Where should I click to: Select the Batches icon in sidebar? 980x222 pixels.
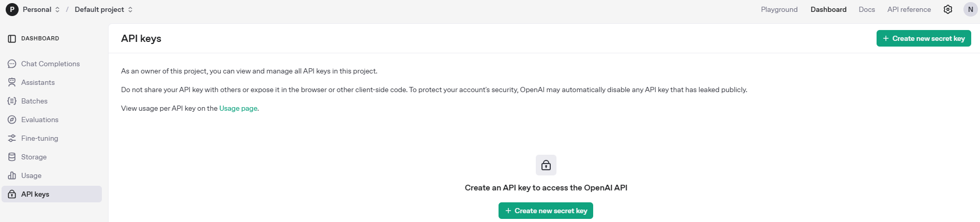12,101
